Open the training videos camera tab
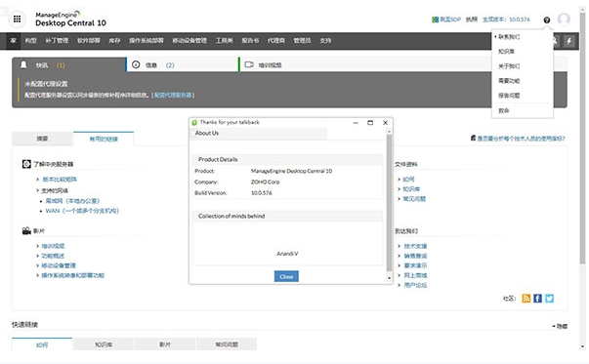This screenshot has width=589, height=364. (x=263, y=65)
